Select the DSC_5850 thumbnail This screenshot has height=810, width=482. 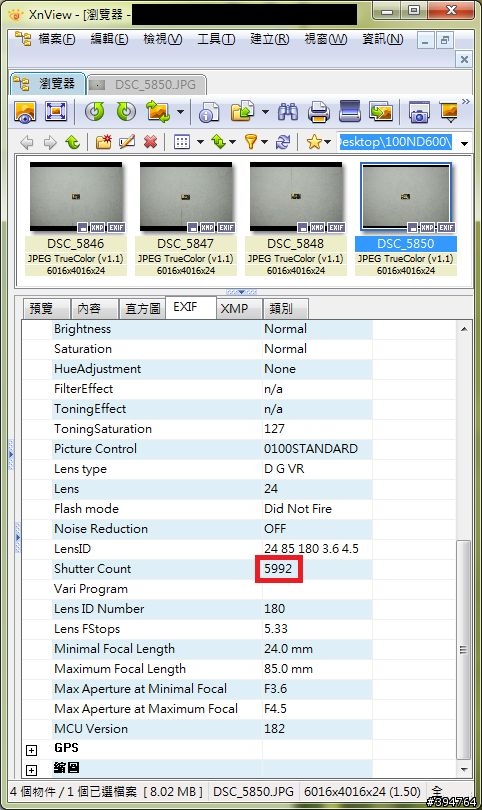tap(406, 219)
